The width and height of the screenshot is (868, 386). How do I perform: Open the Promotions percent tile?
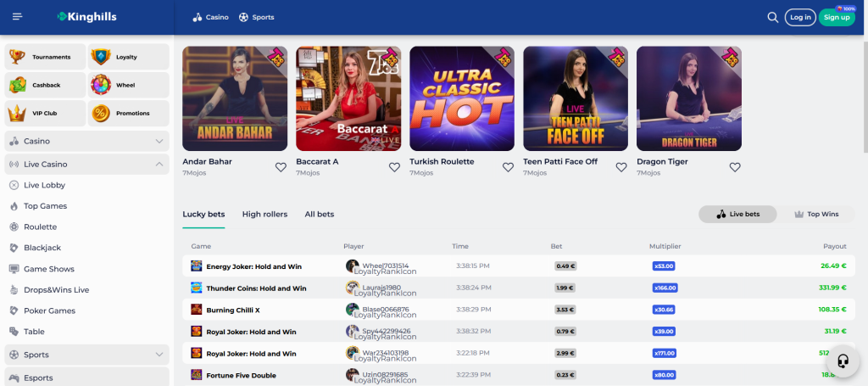click(x=129, y=113)
